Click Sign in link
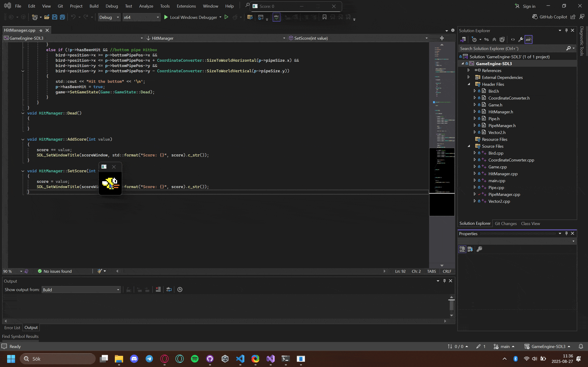 pyautogui.click(x=529, y=6)
